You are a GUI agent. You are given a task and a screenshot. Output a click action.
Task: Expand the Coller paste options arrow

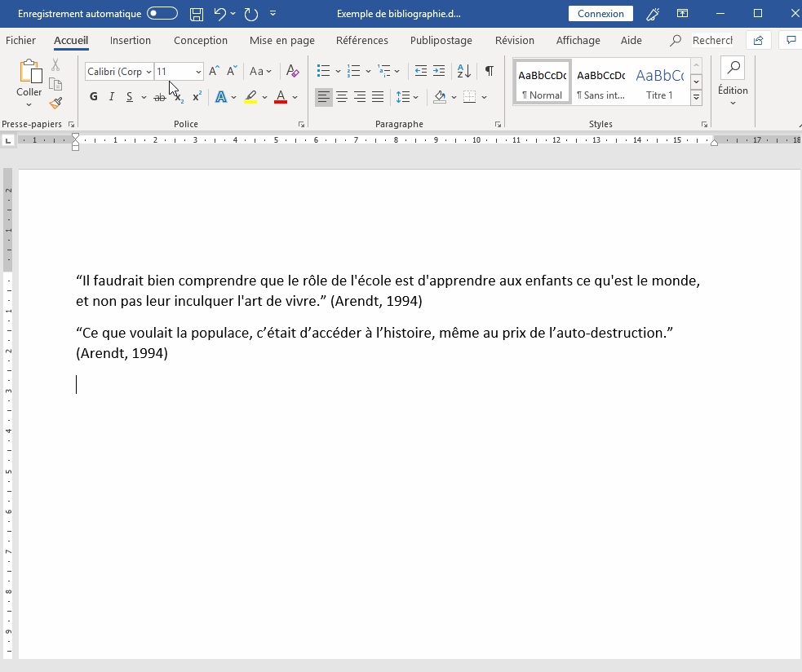tap(29, 104)
